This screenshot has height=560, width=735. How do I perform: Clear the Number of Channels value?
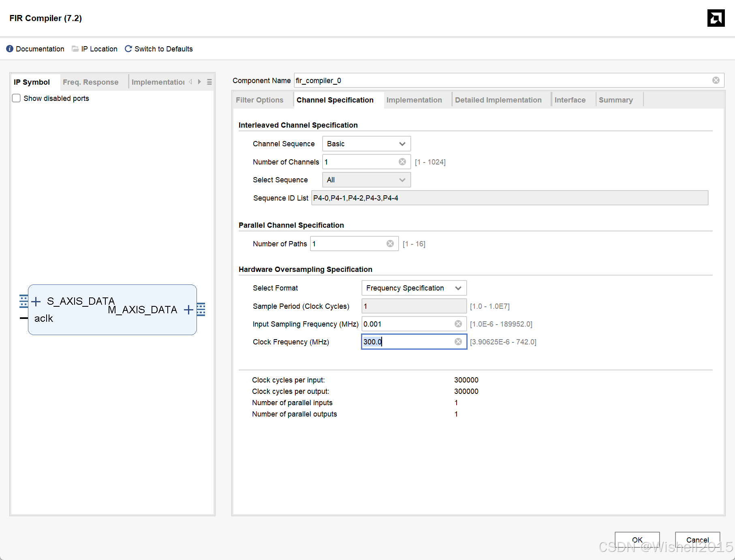(402, 162)
